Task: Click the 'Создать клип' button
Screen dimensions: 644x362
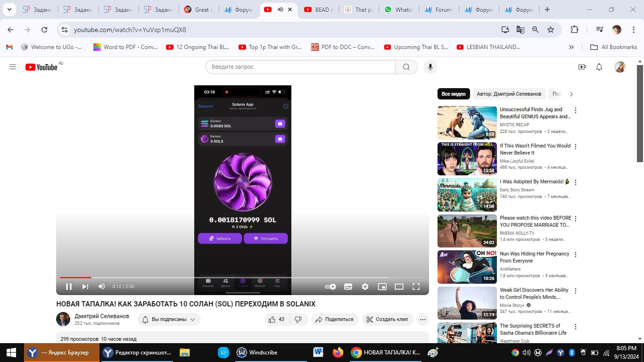Action: (388, 319)
